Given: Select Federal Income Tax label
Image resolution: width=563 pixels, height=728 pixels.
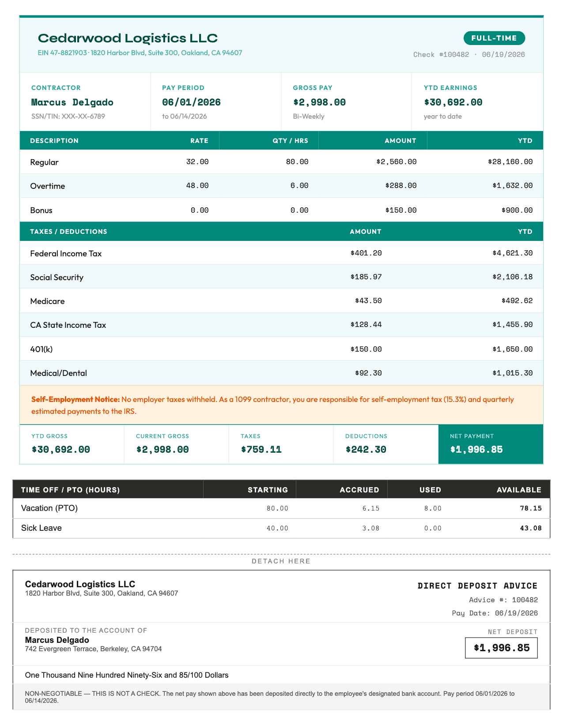Looking at the screenshot, I should coord(66,254).
